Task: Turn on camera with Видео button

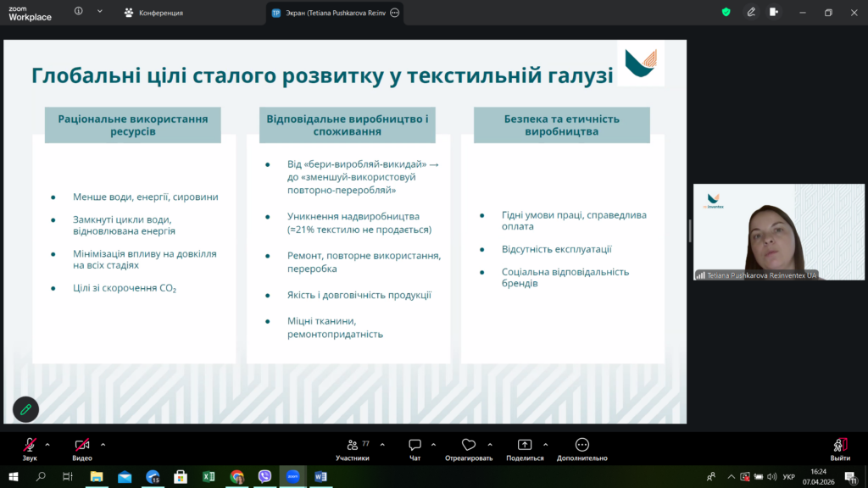Action: tap(82, 450)
